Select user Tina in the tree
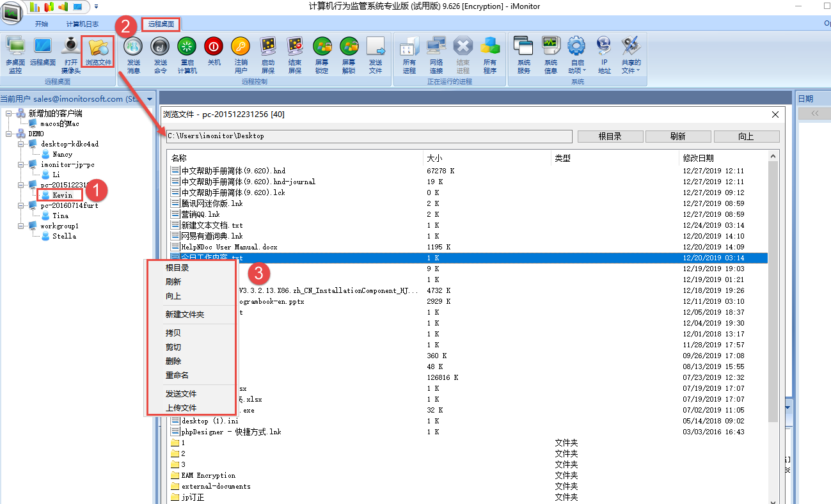The image size is (831, 504). point(60,216)
